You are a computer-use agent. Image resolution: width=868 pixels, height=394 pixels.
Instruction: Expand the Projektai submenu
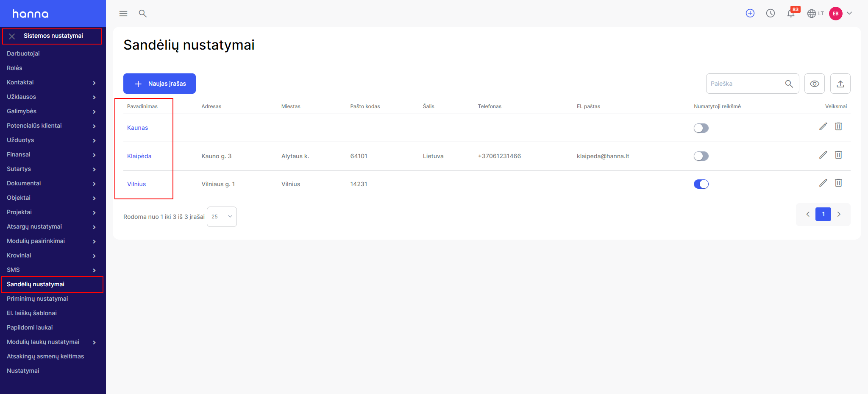[94, 212]
